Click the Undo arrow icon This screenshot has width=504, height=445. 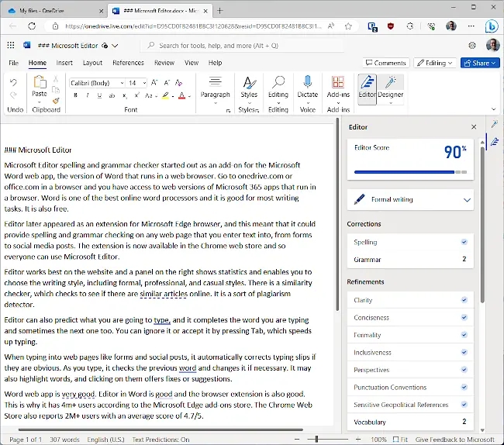(13, 83)
